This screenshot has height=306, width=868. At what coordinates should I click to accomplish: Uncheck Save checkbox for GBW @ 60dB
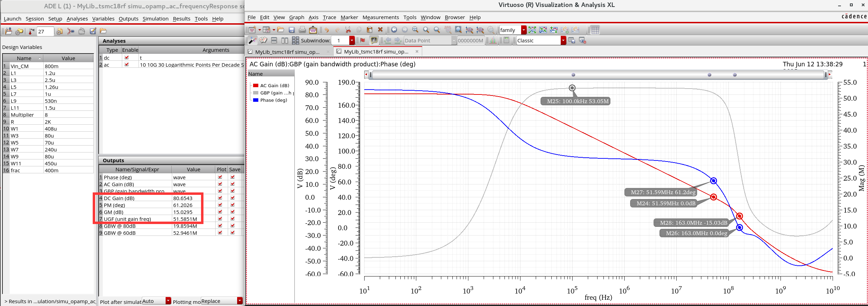point(233,233)
